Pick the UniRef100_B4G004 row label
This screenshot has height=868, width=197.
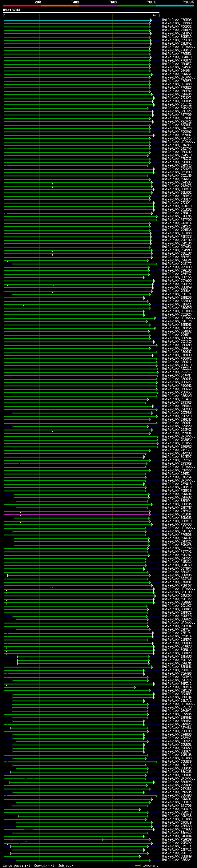[x=177, y=836]
